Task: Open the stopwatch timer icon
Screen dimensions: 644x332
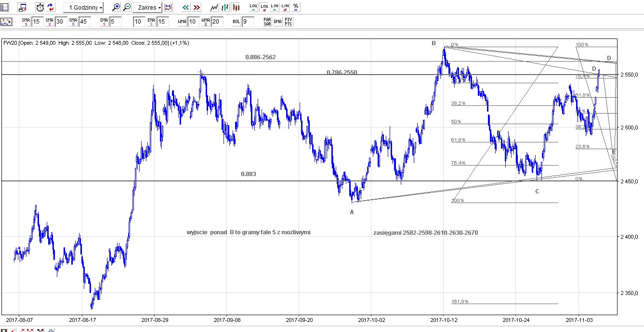Action: click(x=40, y=7)
